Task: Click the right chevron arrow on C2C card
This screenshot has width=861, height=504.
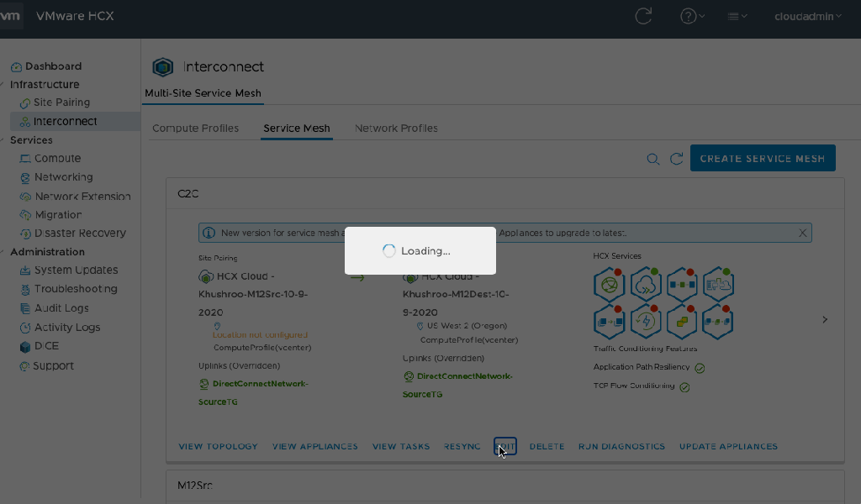Action: click(x=825, y=319)
